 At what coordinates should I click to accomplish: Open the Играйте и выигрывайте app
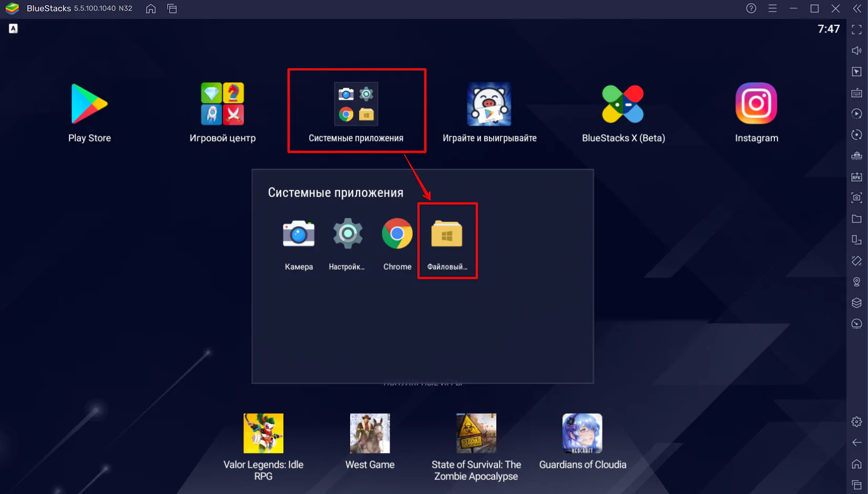point(489,105)
